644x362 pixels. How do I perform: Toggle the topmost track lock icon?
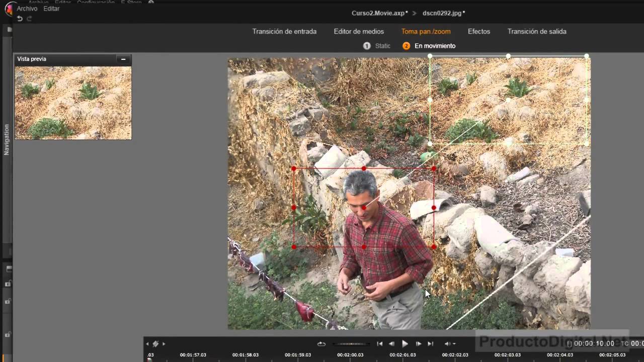[8, 284]
